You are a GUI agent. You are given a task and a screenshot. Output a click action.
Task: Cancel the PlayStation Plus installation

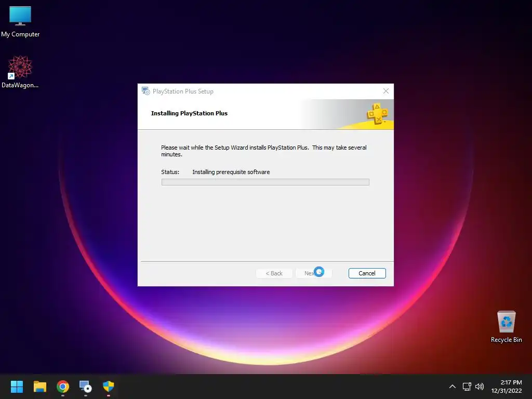[367, 273]
